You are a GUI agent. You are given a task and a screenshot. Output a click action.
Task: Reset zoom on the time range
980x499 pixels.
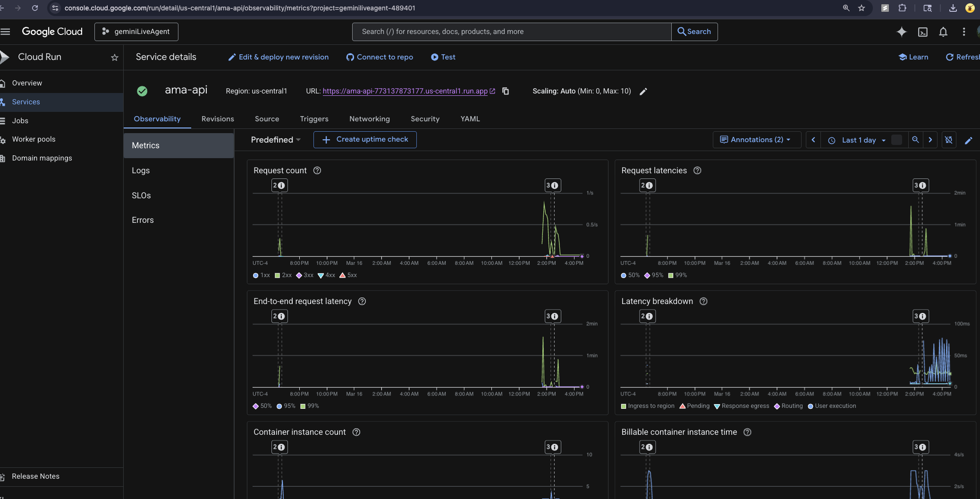(915, 140)
